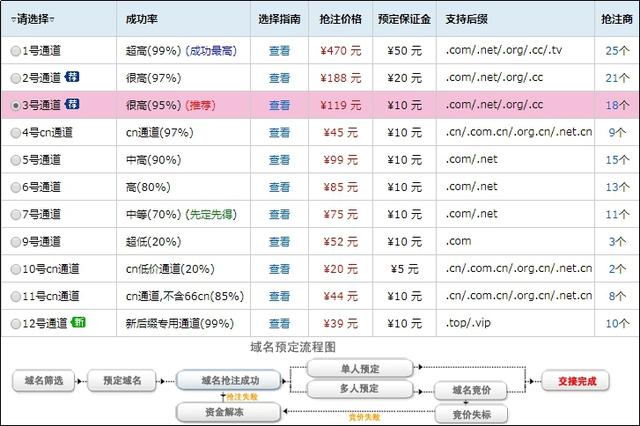Click the 抢注价格 column header
The height and width of the screenshot is (426, 640).
coord(340,19)
